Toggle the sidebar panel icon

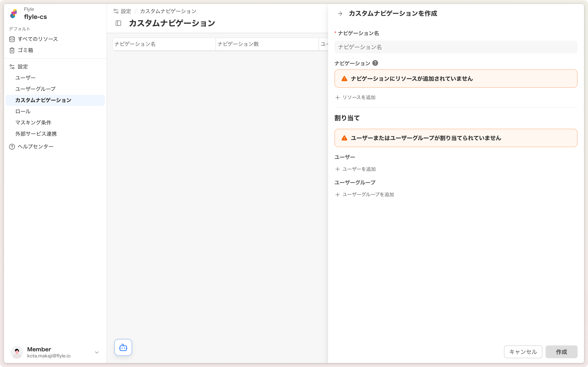[x=118, y=23]
